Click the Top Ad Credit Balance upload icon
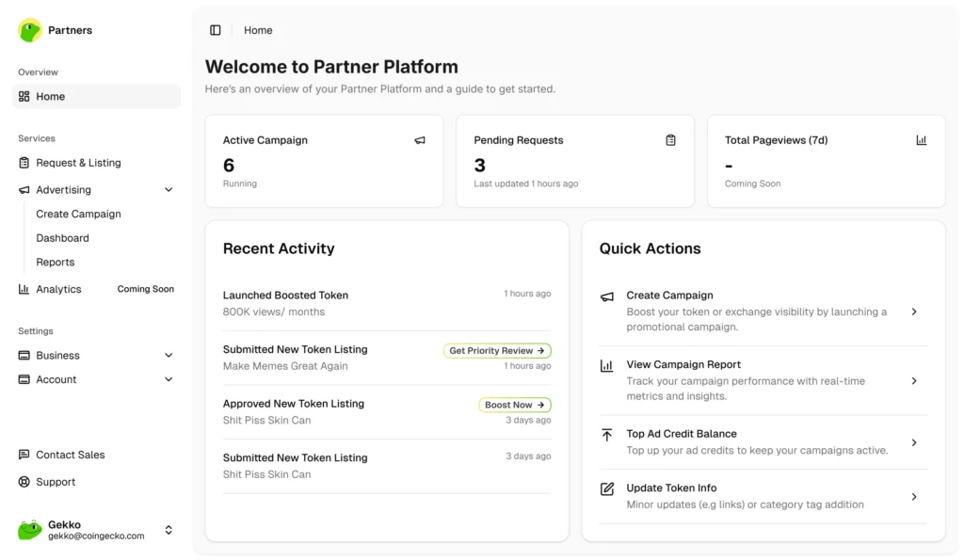Screen dimensions: 964x560 tap(607, 434)
